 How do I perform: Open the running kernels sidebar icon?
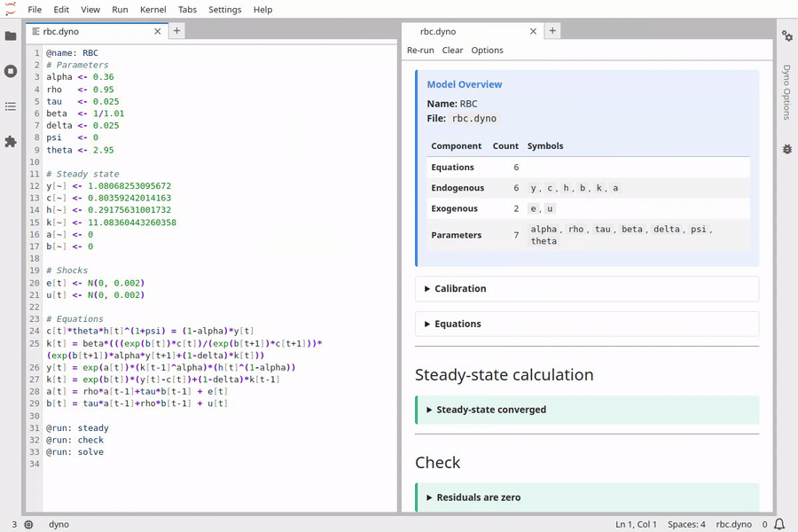tap(11, 71)
